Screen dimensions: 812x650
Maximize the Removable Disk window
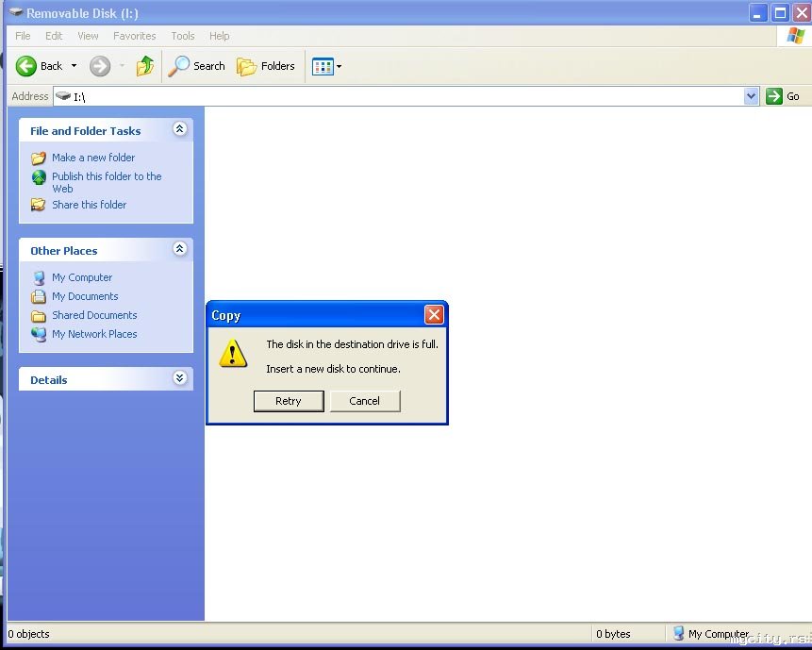pos(780,12)
